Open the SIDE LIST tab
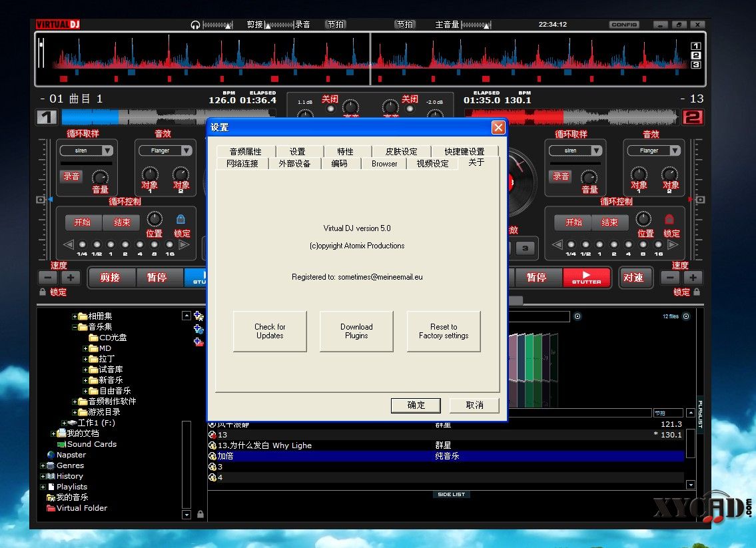 [x=452, y=495]
